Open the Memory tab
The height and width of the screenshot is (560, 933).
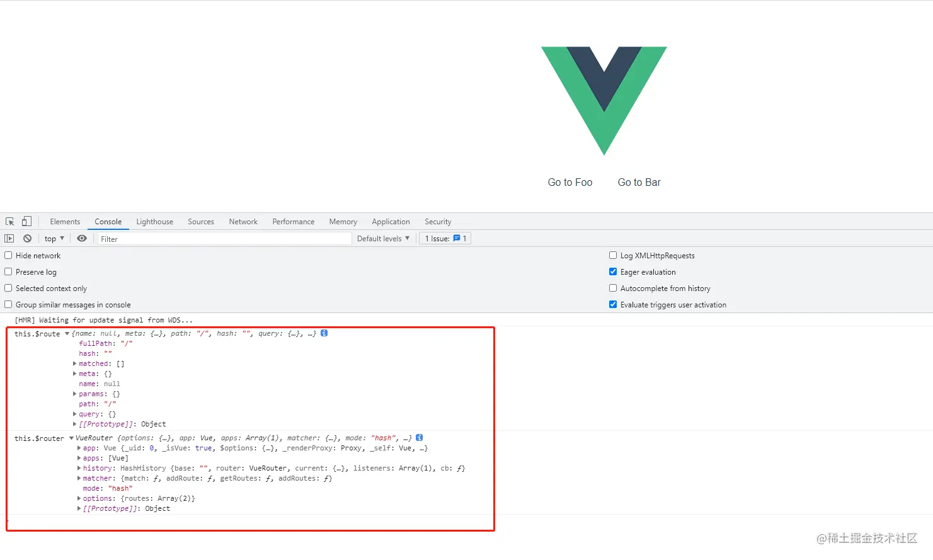click(343, 222)
